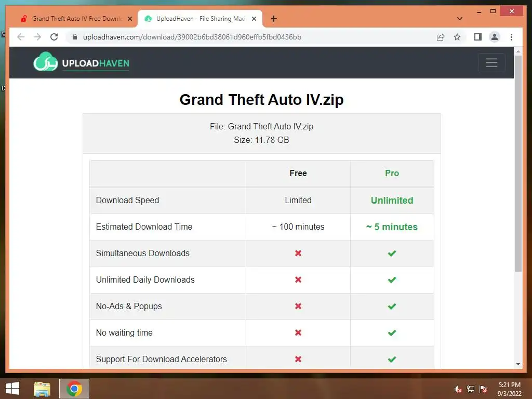Click the Grand Theft Auto IV.zip heading

pos(262,100)
